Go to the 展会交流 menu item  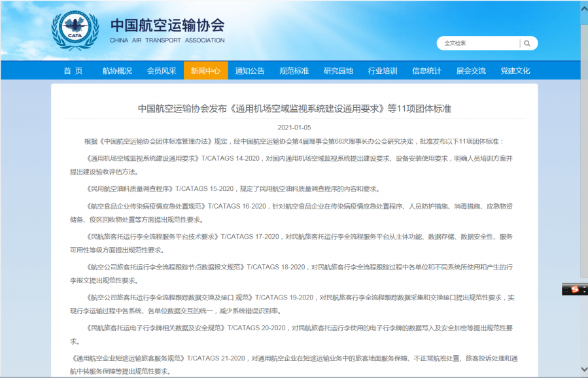pyautogui.click(x=471, y=70)
